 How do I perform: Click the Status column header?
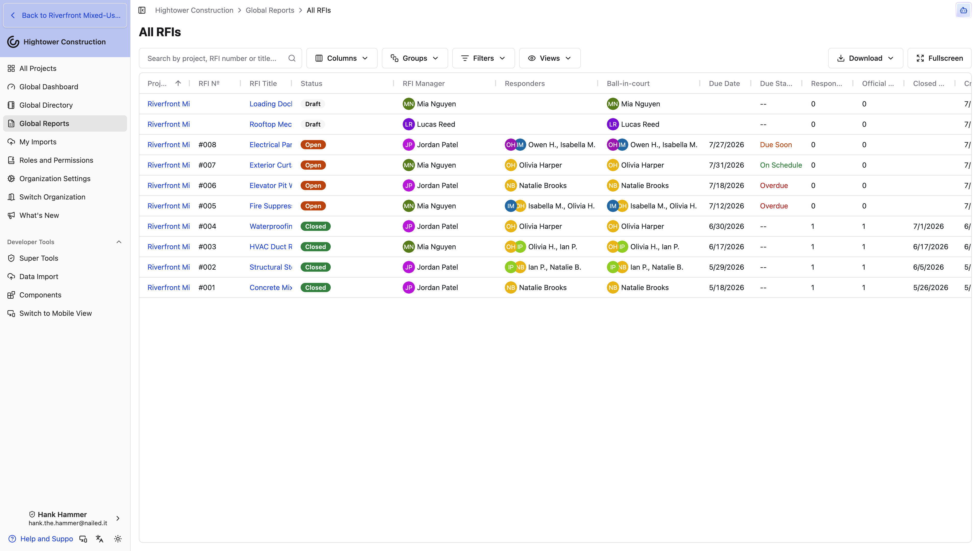click(311, 84)
